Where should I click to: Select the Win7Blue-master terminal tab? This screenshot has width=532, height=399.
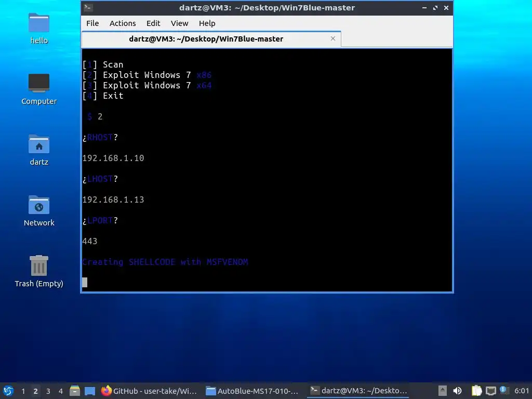click(x=211, y=39)
